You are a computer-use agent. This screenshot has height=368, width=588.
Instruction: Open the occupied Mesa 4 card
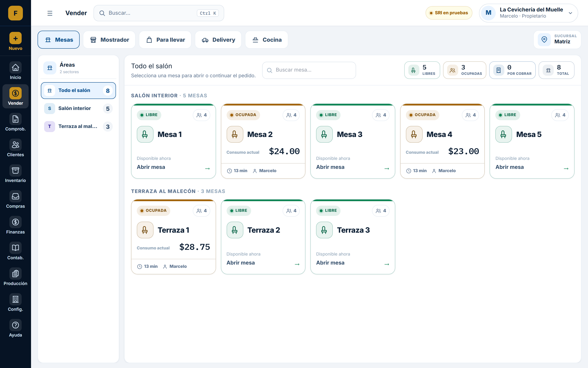click(x=442, y=141)
